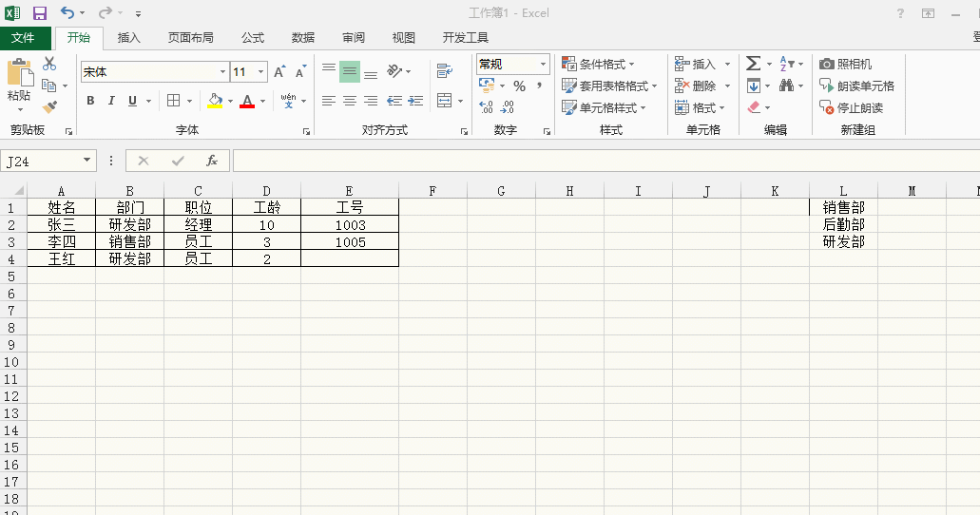
Task: Switch to the 公式 ribbon tab
Action: tap(253, 38)
